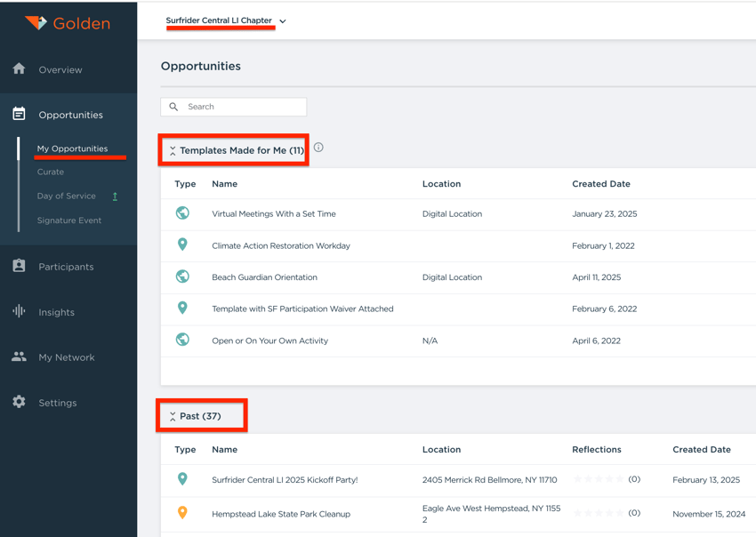Open My Network in the sidebar

coord(67,357)
